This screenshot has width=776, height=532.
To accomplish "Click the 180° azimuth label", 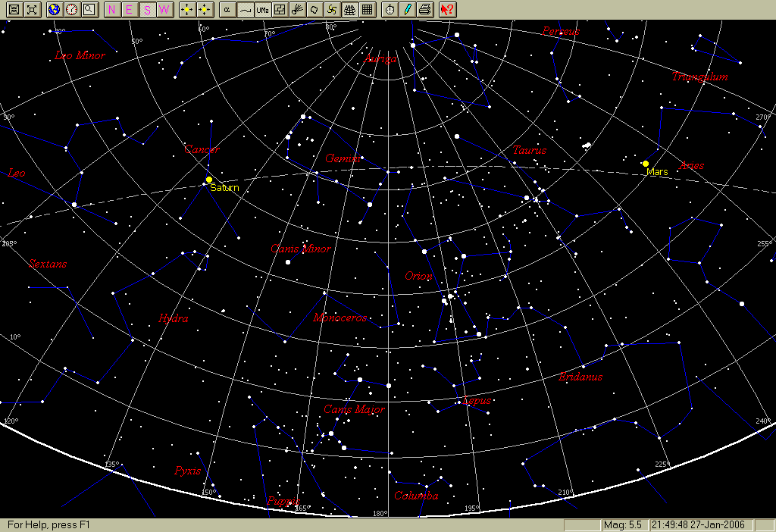I will (380, 513).
